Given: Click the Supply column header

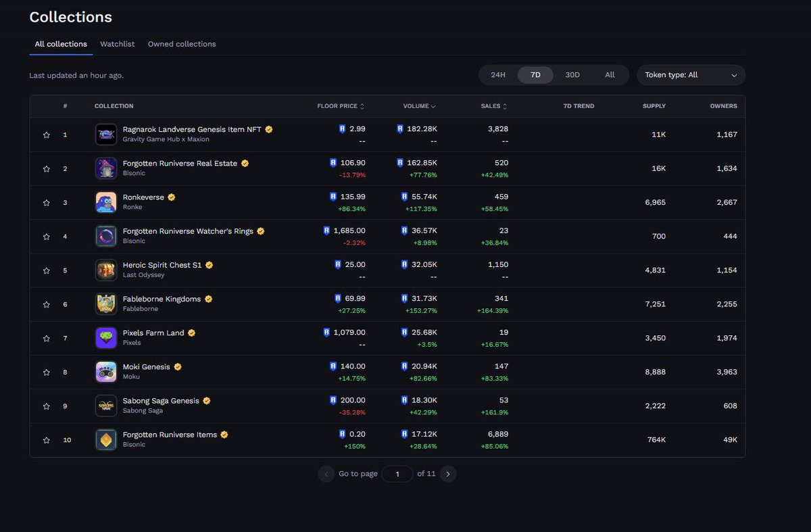Looking at the screenshot, I should (654, 106).
